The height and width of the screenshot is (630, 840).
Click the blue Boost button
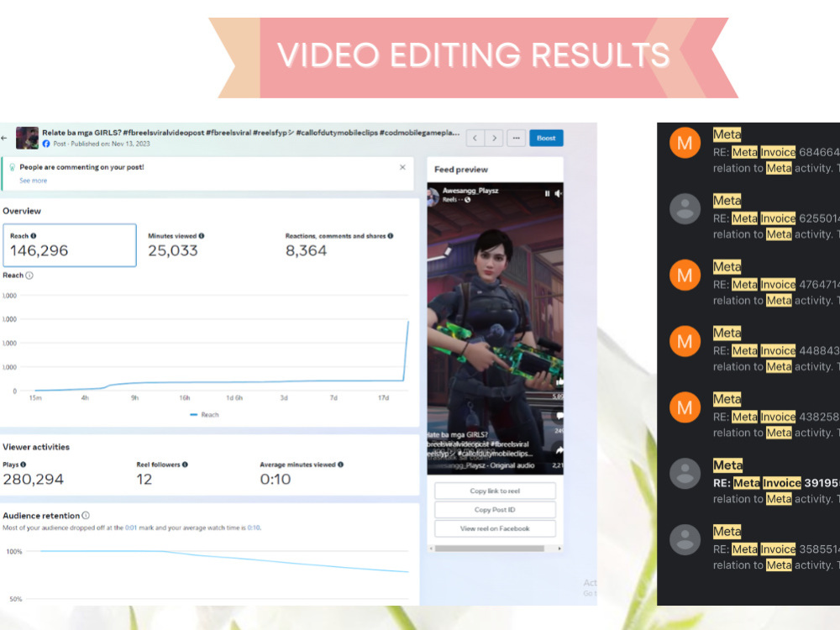pos(546,139)
